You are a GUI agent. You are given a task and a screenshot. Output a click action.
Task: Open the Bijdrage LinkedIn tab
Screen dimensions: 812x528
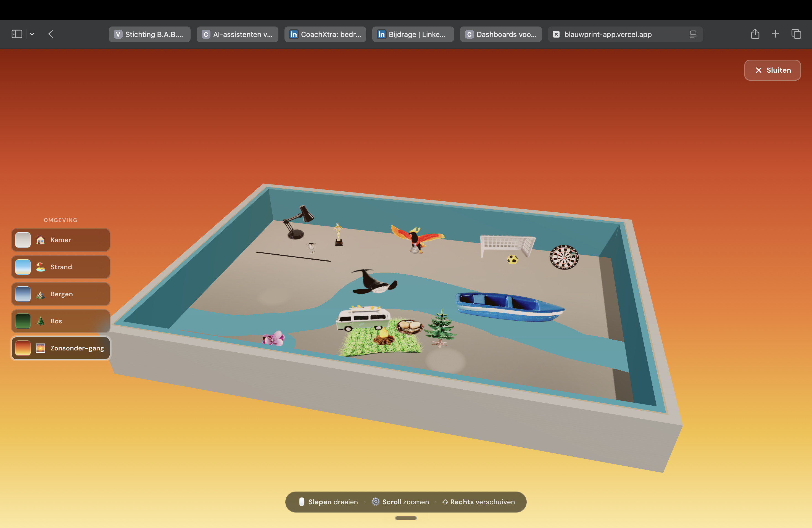click(x=413, y=34)
